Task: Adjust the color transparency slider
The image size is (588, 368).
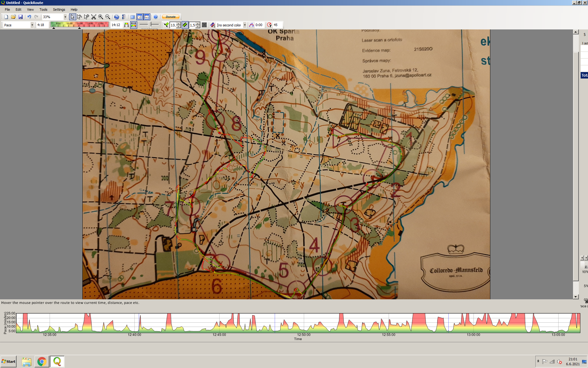Action: tap(149, 25)
